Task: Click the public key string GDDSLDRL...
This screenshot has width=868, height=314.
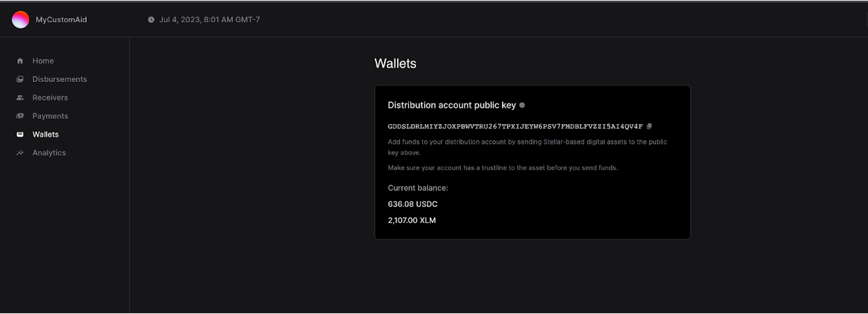Action: (x=515, y=126)
